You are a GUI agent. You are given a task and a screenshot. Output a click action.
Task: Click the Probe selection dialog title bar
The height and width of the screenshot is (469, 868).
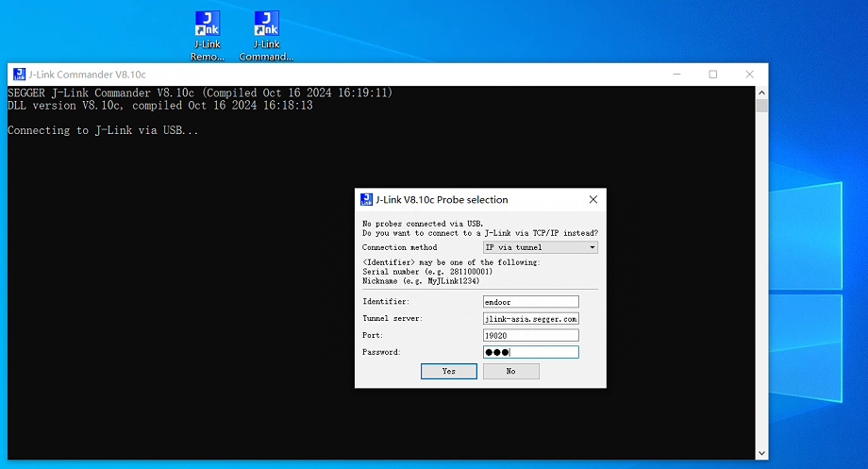(x=472, y=199)
